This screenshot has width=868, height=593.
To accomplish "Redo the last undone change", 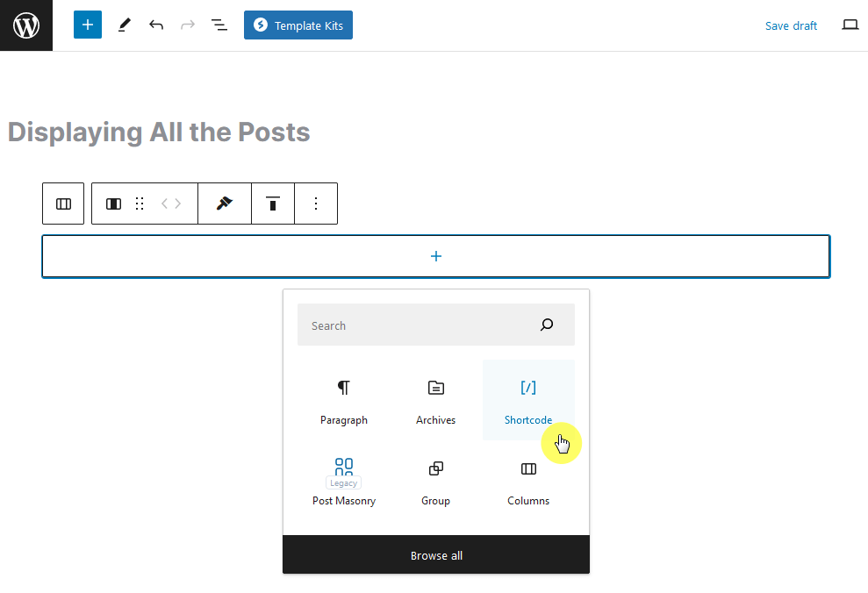I will pos(188,25).
